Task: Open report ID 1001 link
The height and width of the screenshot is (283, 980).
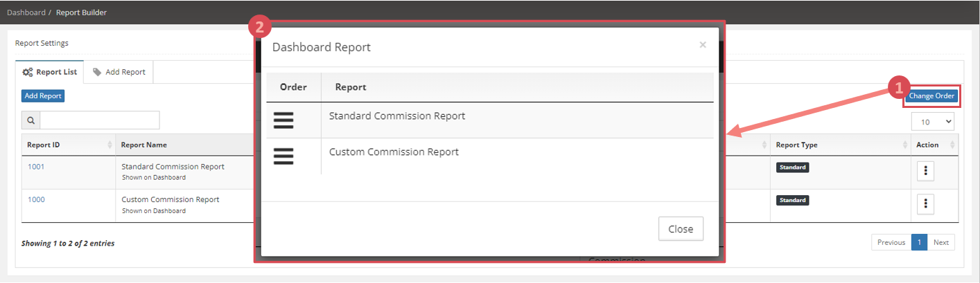Action: [x=36, y=167]
